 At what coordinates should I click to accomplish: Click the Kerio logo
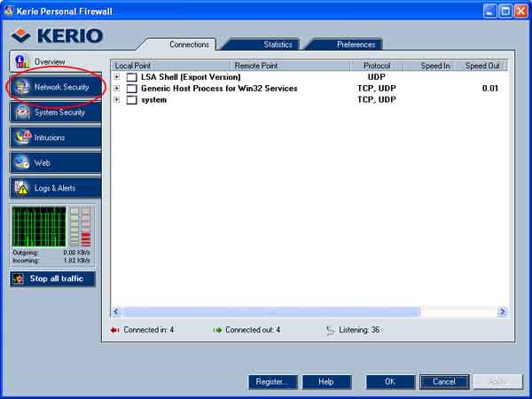[x=57, y=35]
